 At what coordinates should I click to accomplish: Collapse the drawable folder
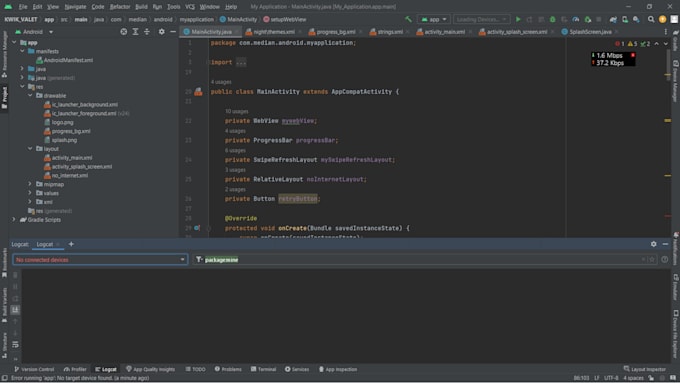point(30,95)
